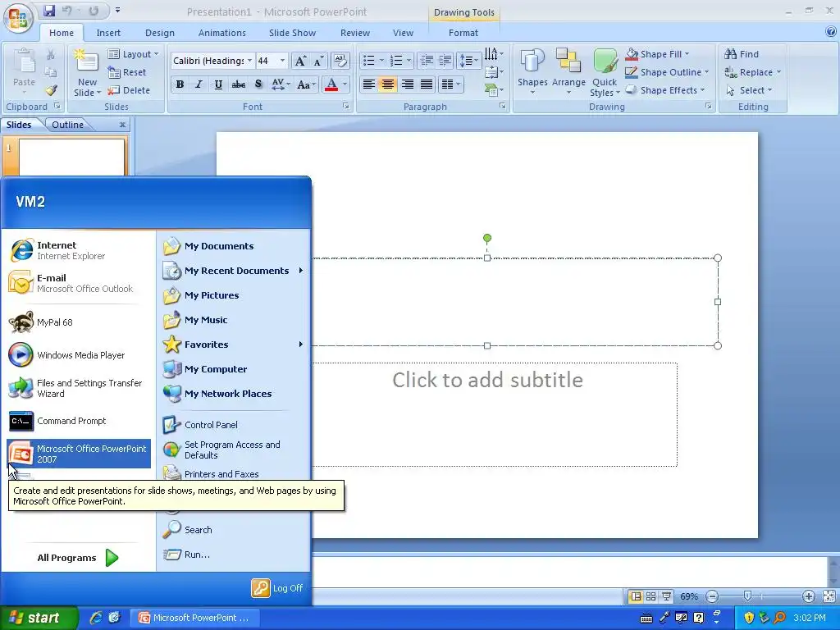Click Log Off button

[277, 588]
